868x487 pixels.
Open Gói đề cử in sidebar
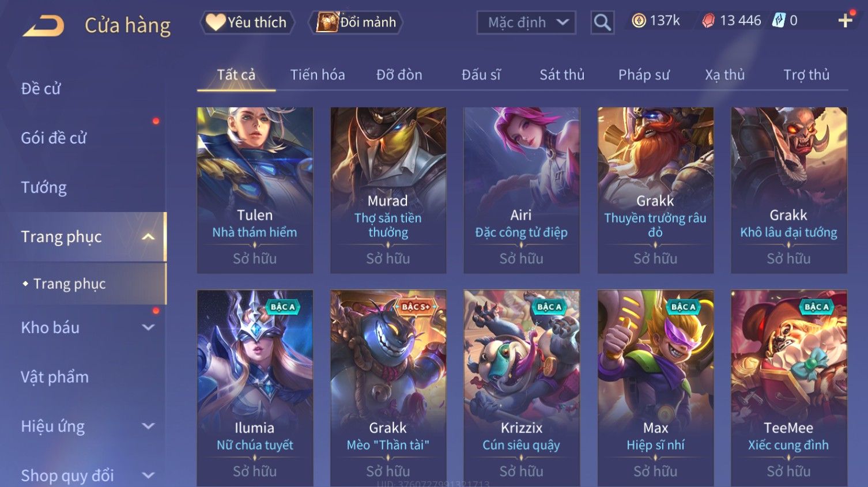(54, 138)
